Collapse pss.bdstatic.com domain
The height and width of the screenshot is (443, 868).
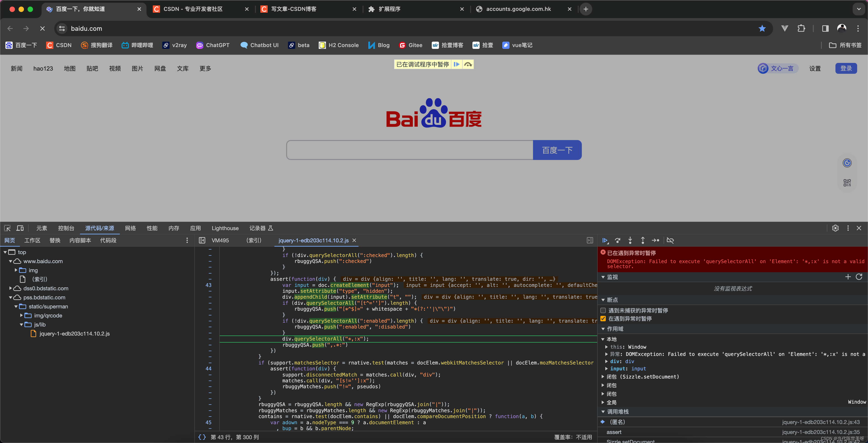pos(10,297)
